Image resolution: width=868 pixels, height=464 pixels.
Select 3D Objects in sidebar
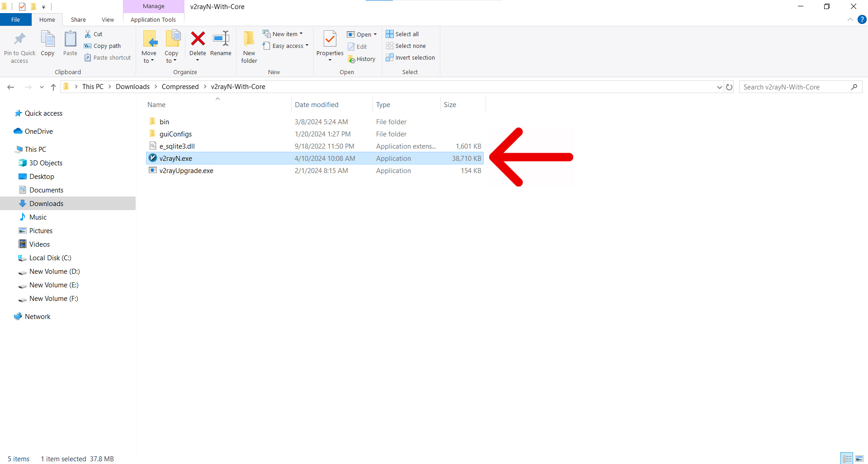46,163
